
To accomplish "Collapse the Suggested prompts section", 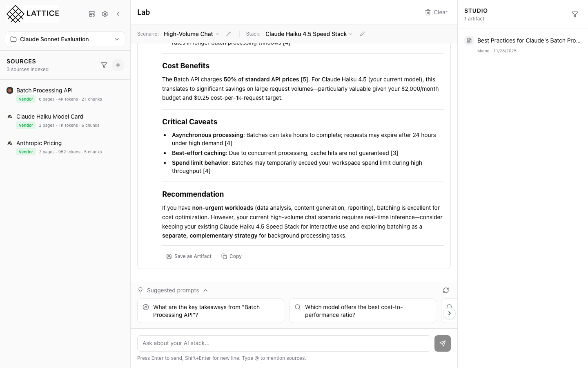I will coord(205,290).
